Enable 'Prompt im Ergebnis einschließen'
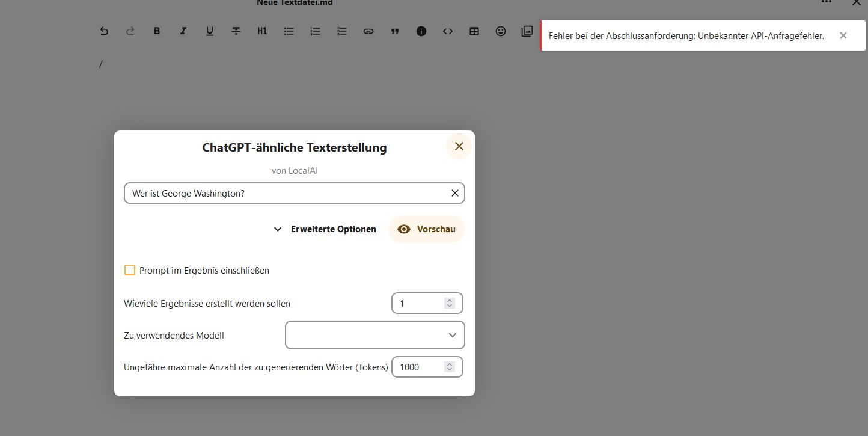Screen dimensions: 868x436 tap(130, 270)
